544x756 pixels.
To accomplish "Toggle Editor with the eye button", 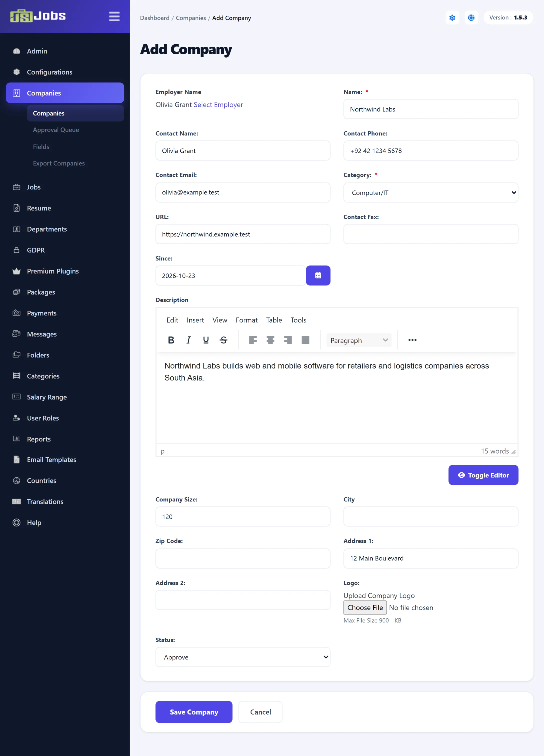I will (x=483, y=475).
